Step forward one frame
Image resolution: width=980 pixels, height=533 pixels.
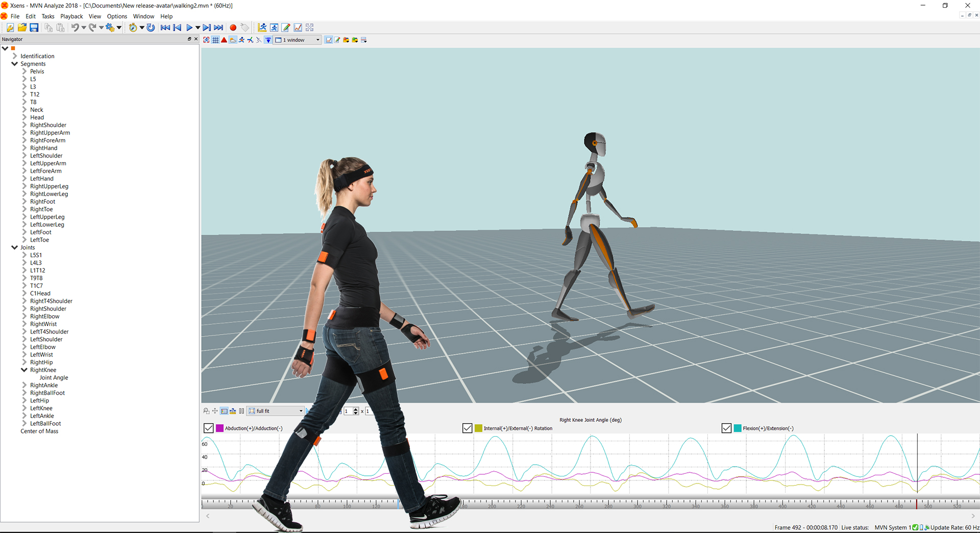(x=207, y=28)
